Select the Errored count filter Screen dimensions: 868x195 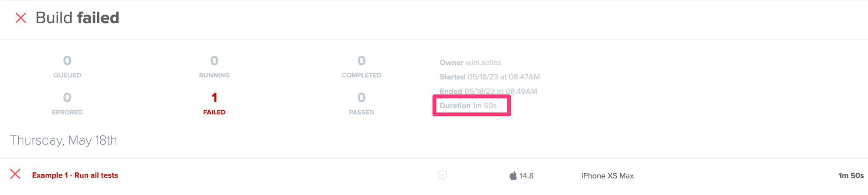(67, 103)
